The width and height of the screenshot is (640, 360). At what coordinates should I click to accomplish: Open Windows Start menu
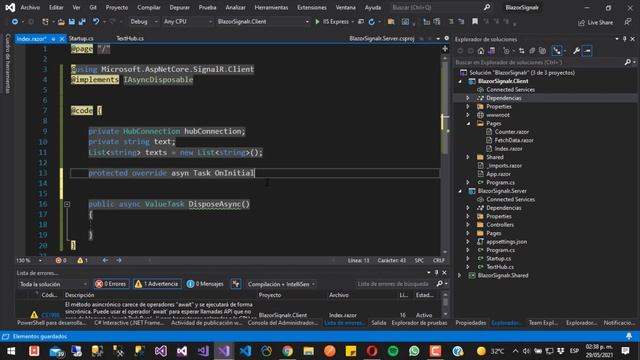[x=11, y=351]
